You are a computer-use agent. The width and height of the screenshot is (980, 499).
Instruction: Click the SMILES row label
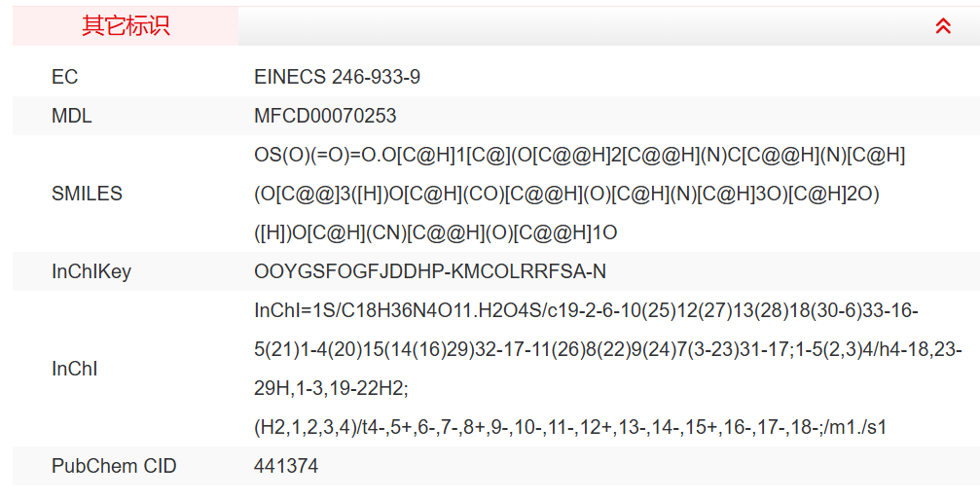pos(87,194)
